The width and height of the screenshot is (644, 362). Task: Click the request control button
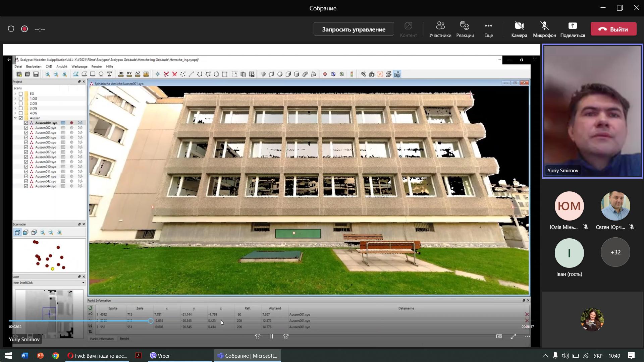click(x=354, y=29)
